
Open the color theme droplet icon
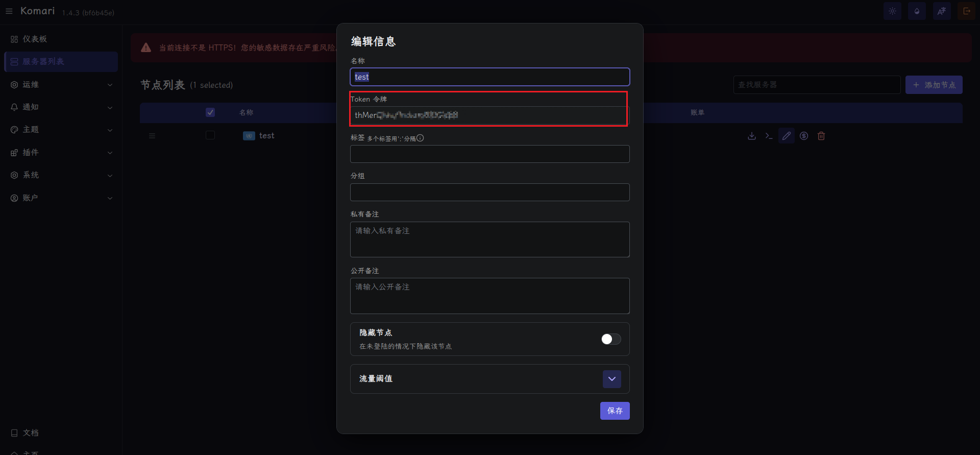[x=917, y=11]
